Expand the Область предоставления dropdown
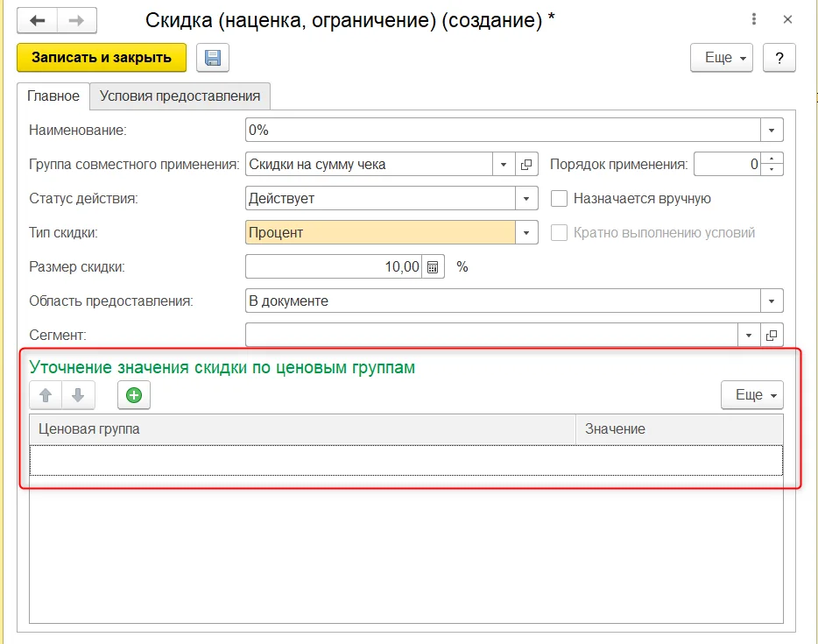The width and height of the screenshot is (818, 644). [772, 301]
